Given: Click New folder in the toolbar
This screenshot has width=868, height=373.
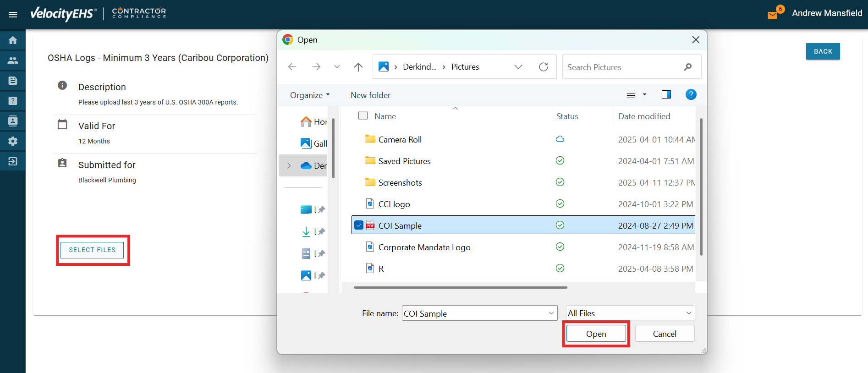Looking at the screenshot, I should [x=370, y=95].
